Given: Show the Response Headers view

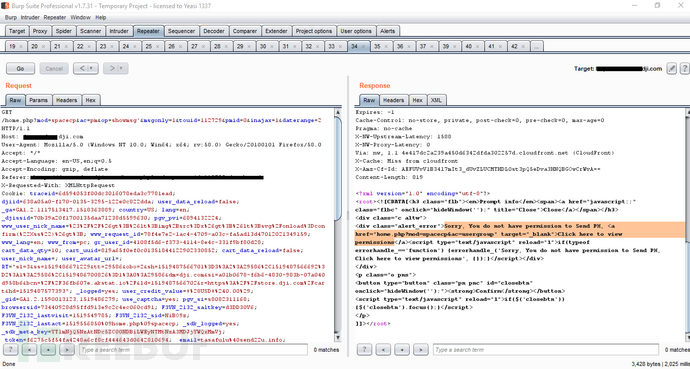Looking at the screenshot, I should pos(393,100).
